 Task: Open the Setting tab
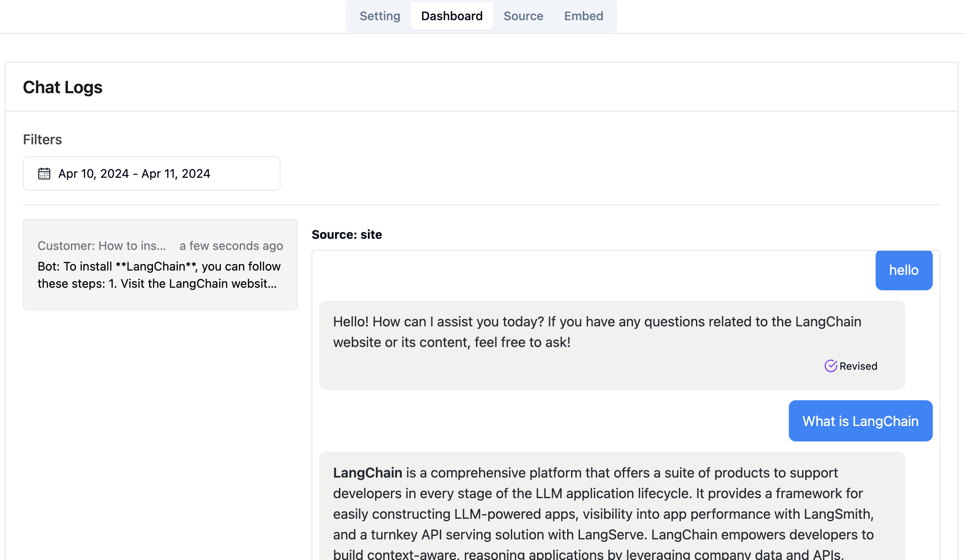[380, 16]
